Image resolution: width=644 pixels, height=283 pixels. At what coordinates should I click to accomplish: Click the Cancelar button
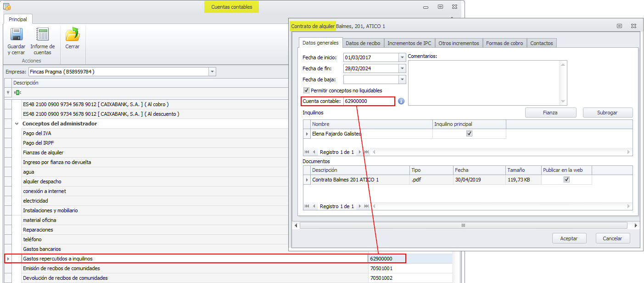coord(613,238)
